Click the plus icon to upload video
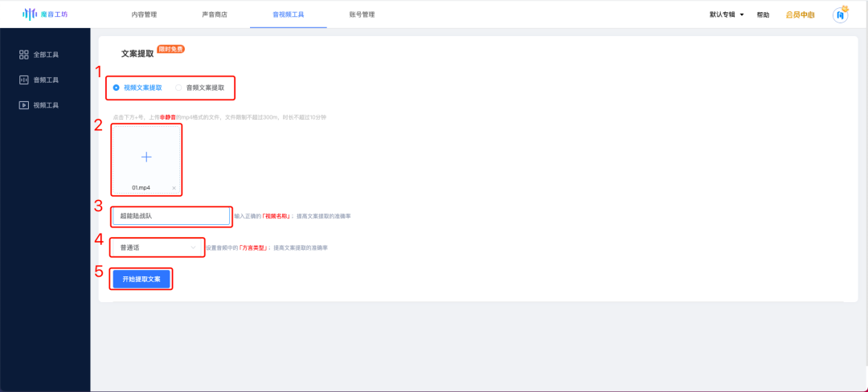868x392 pixels. coord(146,157)
